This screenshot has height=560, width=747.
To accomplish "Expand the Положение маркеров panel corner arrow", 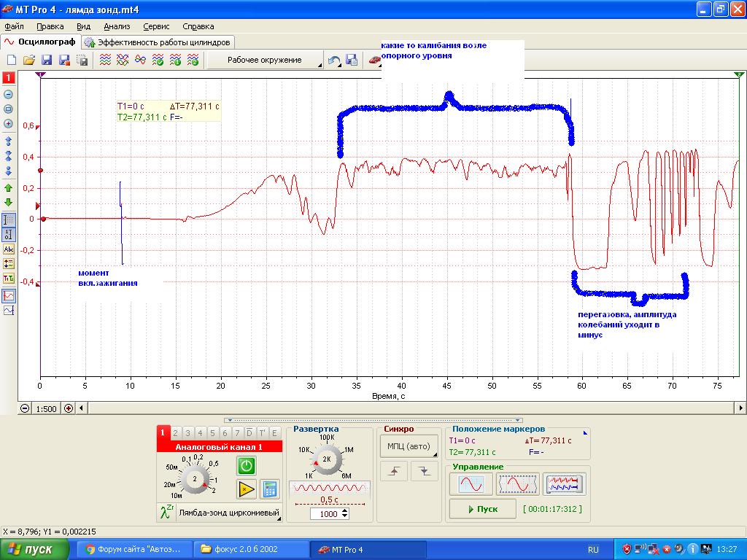I will (585, 433).
